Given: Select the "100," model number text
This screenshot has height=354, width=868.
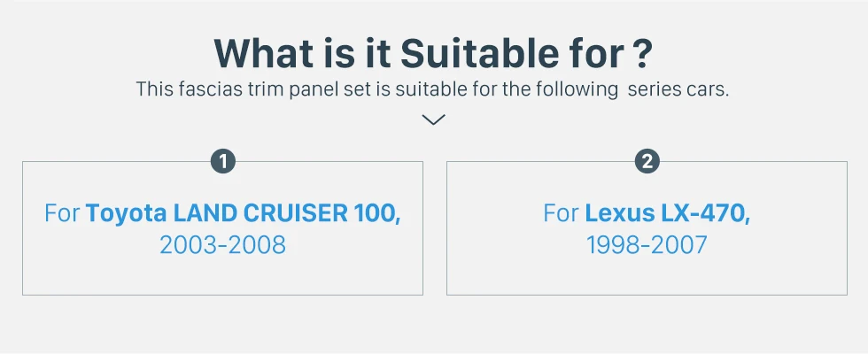Looking at the screenshot, I should [x=376, y=213].
